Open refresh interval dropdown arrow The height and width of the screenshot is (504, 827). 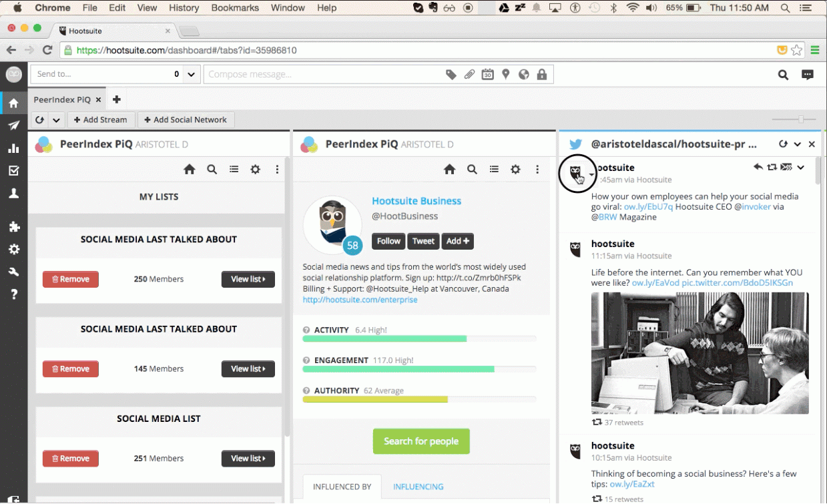click(x=56, y=120)
